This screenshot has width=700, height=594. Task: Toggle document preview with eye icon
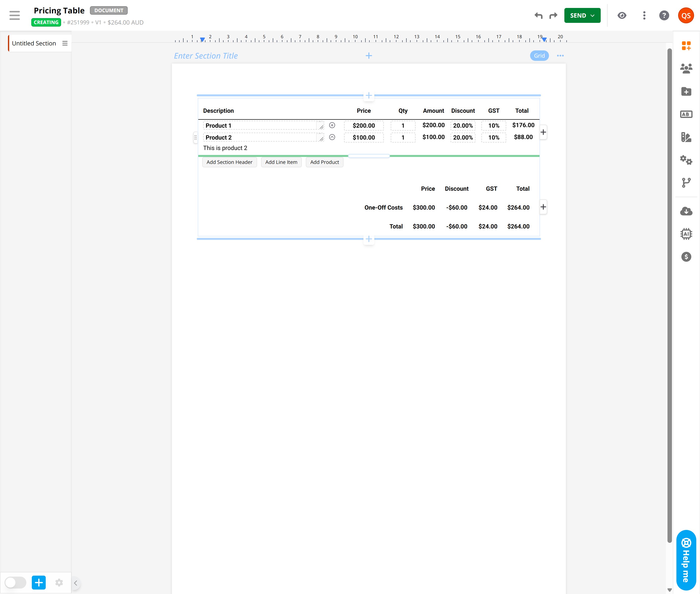click(622, 15)
